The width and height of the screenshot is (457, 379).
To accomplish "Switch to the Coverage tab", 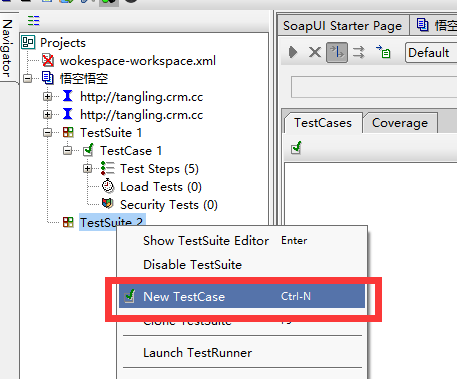I will click(400, 123).
